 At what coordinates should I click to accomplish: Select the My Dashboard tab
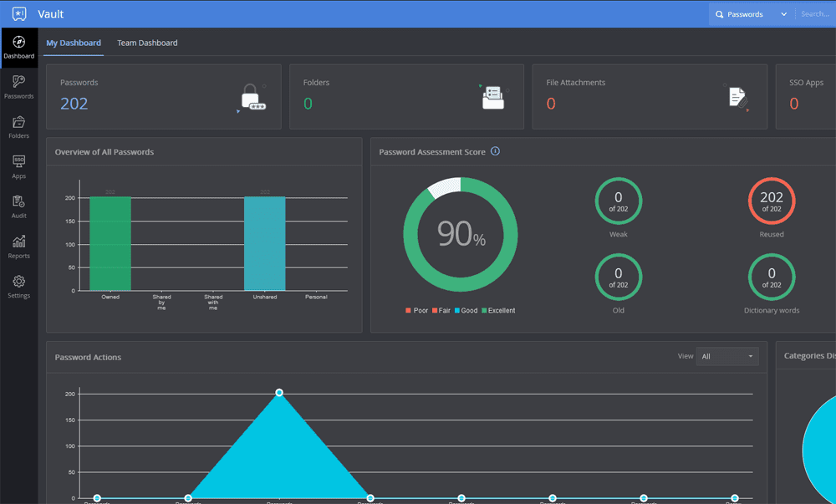[73, 43]
